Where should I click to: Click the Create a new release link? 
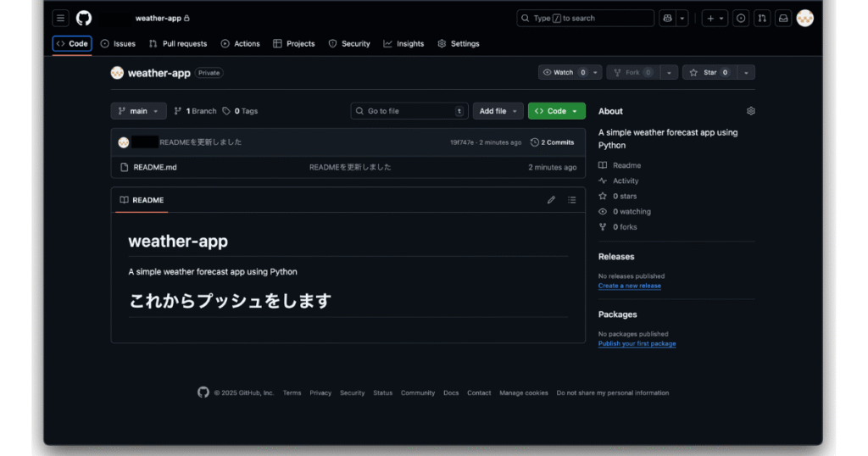point(629,286)
